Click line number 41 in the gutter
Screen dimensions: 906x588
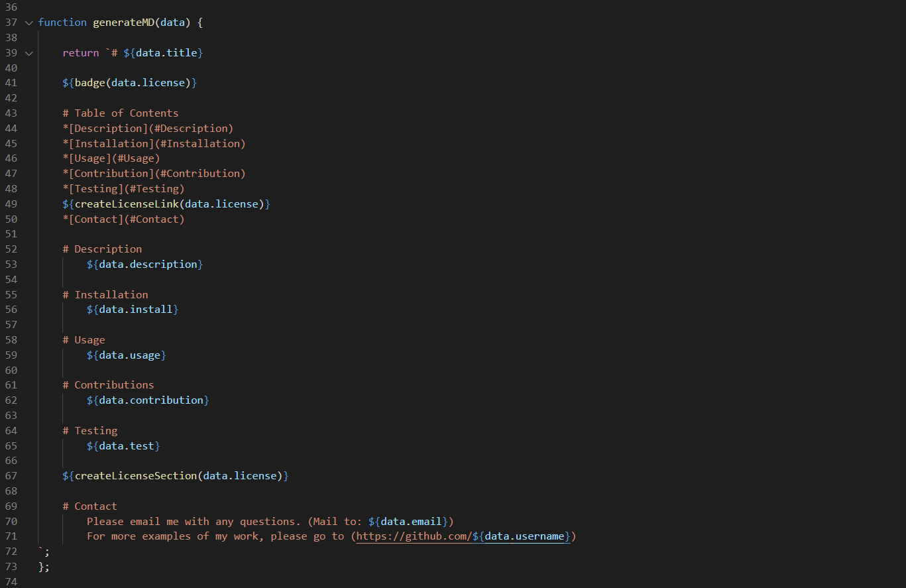click(11, 83)
